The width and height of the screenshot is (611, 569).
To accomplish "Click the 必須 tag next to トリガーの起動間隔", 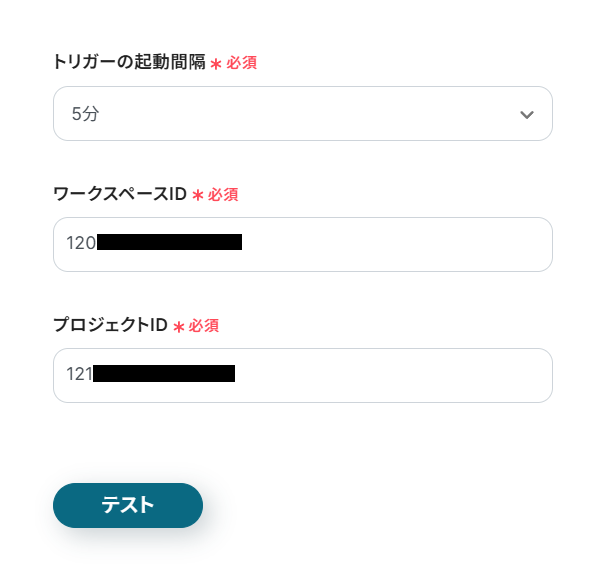I will [241, 63].
